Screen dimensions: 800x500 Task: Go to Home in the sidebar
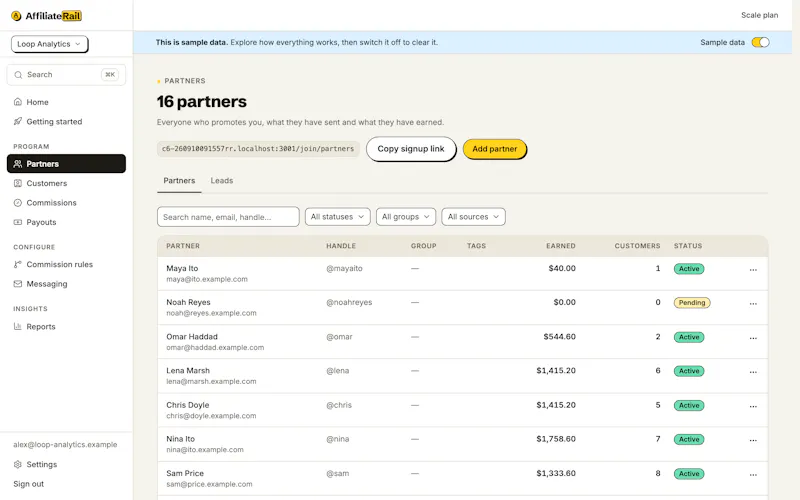[66, 102]
